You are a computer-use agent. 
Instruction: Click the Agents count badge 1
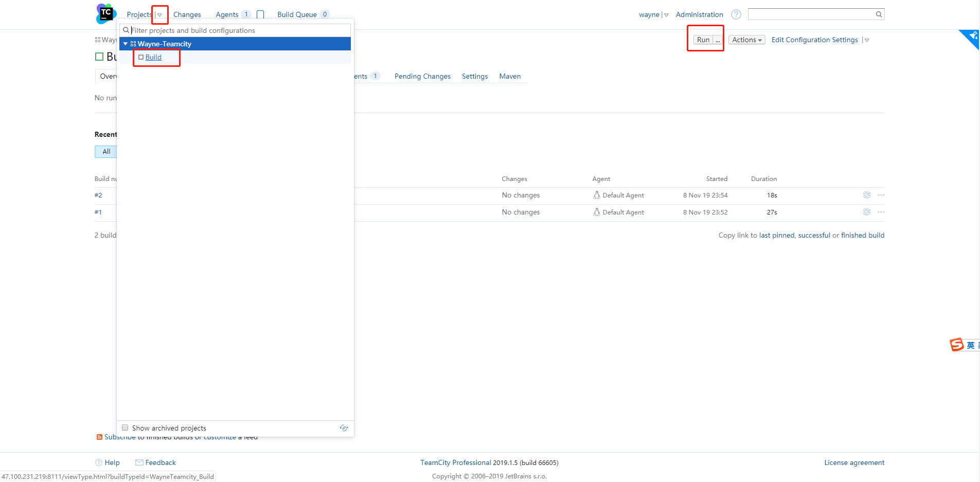(x=246, y=14)
